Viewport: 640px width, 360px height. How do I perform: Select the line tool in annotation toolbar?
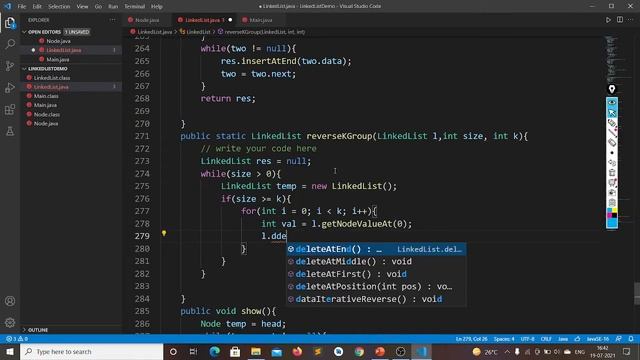click(x=612, y=132)
